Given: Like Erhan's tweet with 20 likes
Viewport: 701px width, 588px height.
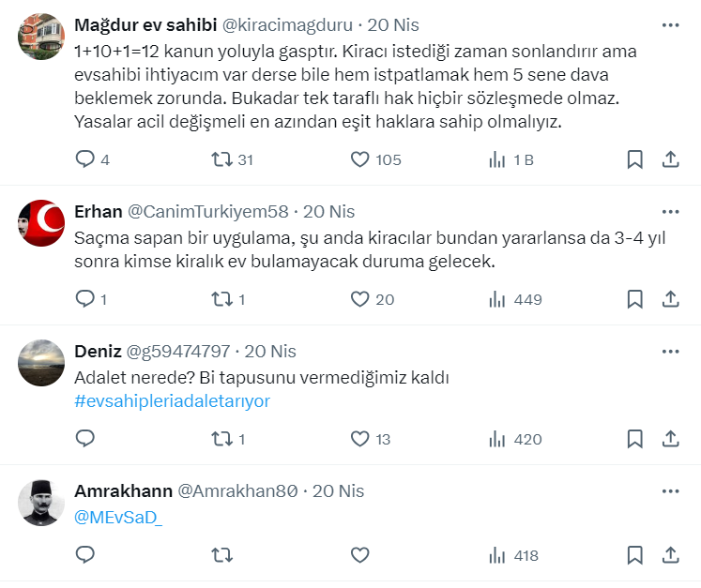Looking at the screenshot, I should pos(359,299).
